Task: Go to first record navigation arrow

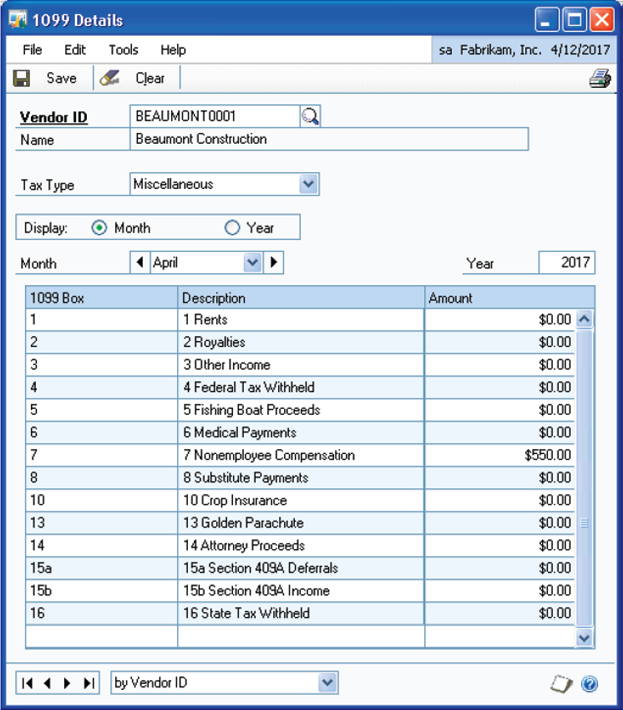Action: click(x=27, y=683)
